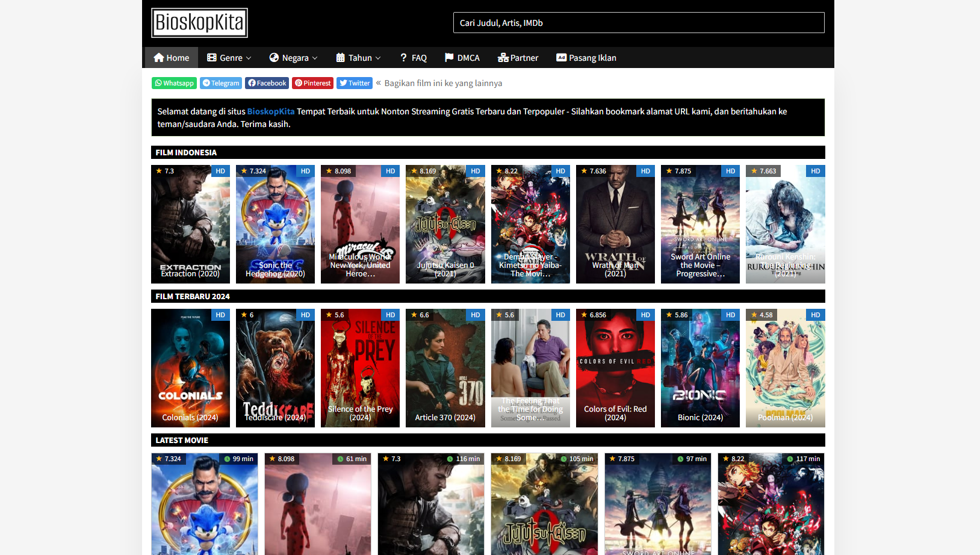The image size is (980, 555).
Task: Share via the Telegram button
Action: (221, 83)
